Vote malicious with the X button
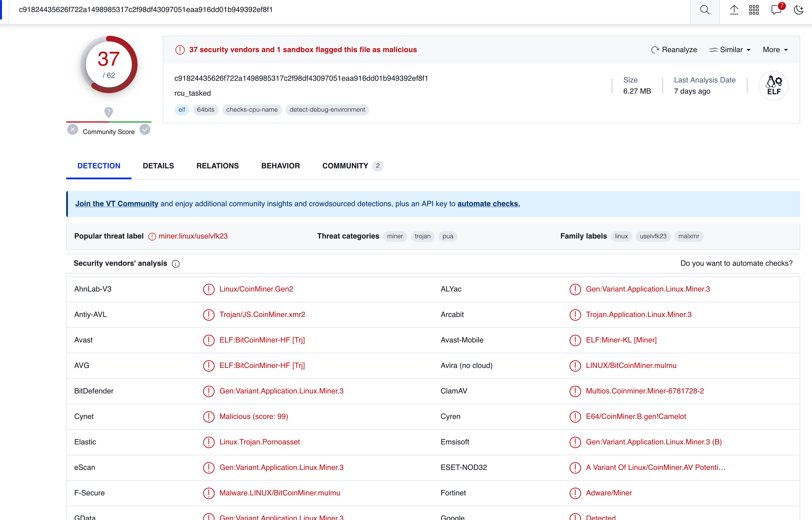 pyautogui.click(x=72, y=129)
